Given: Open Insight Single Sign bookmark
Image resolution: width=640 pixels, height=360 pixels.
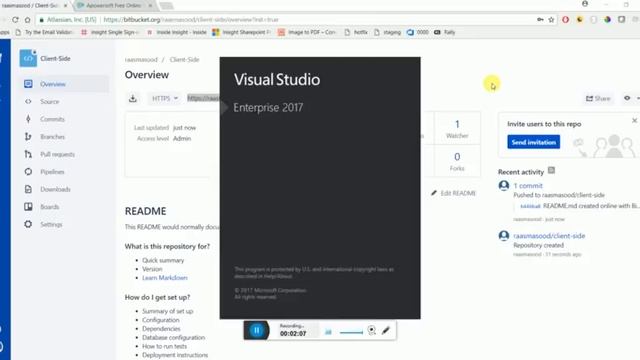Looking at the screenshot, I should point(110,32).
